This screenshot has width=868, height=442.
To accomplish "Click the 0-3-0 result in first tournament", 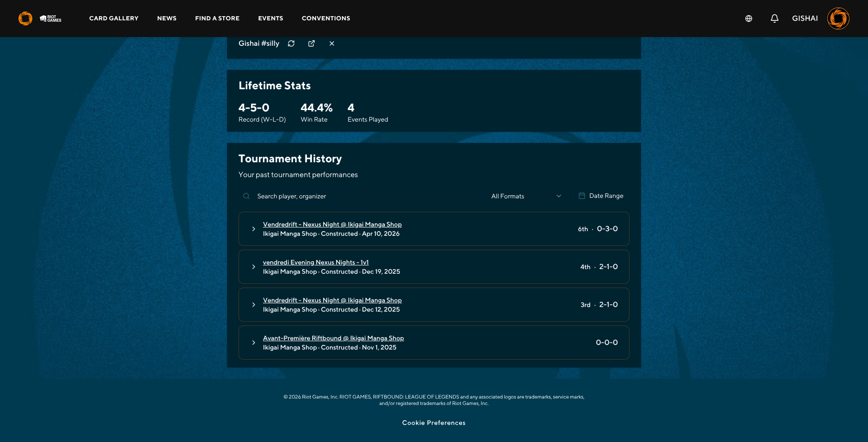I will pos(607,229).
